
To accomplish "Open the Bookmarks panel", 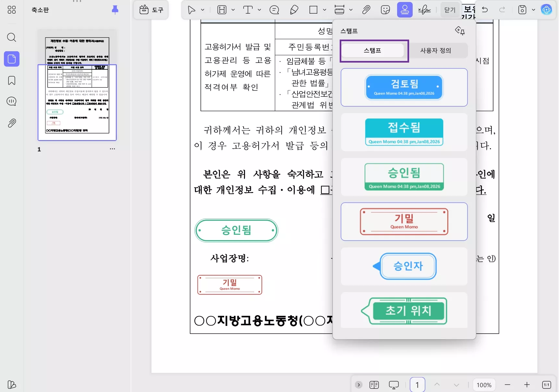I will [x=11, y=80].
